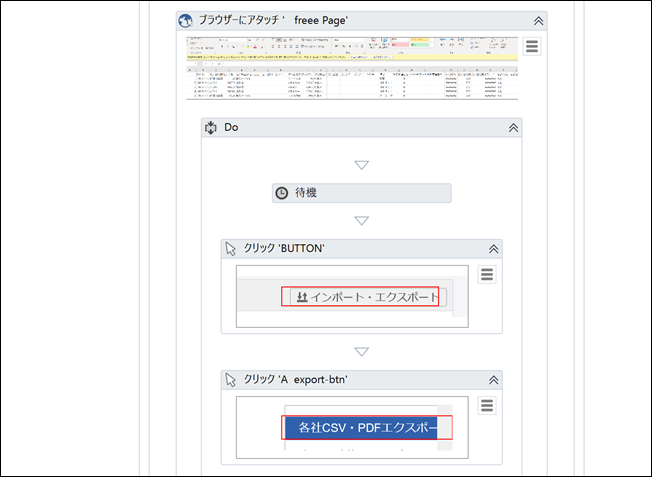
Task: Collapse the クリック 'BUTTON' activity
Action: tap(494, 249)
